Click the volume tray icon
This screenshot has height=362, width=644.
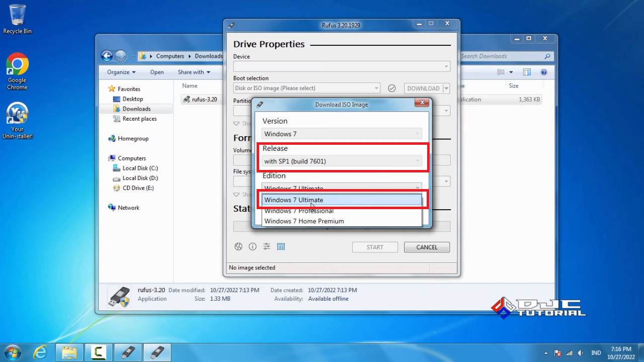click(x=581, y=353)
